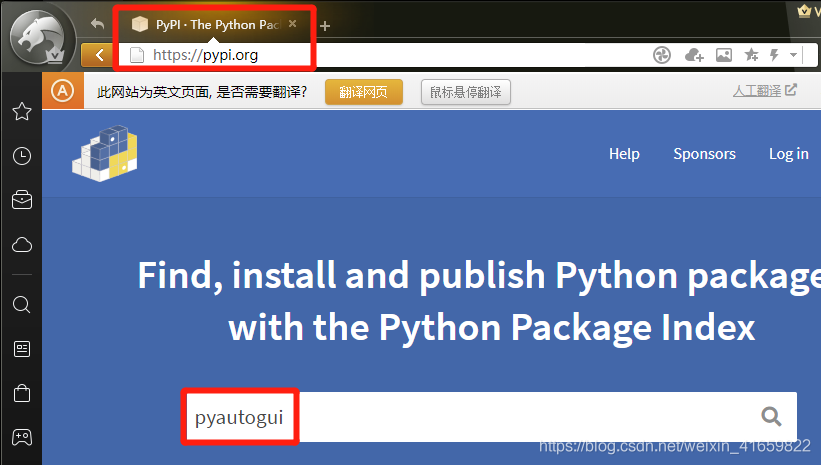Click the cloud plus save icon
The width and height of the screenshot is (821, 465).
[694, 54]
